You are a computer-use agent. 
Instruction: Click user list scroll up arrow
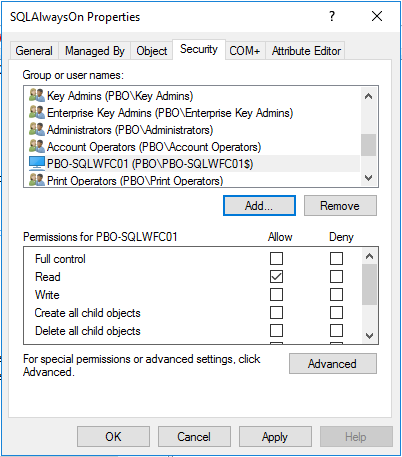click(x=368, y=97)
